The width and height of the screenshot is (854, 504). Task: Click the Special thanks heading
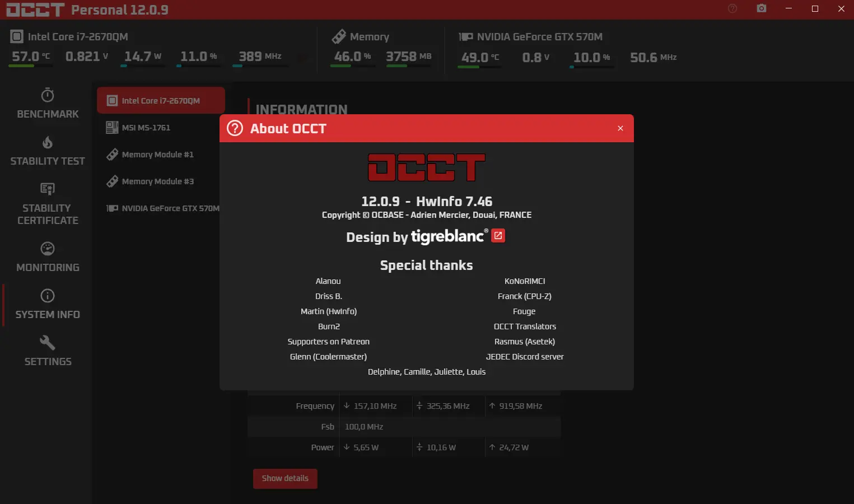[x=427, y=265]
